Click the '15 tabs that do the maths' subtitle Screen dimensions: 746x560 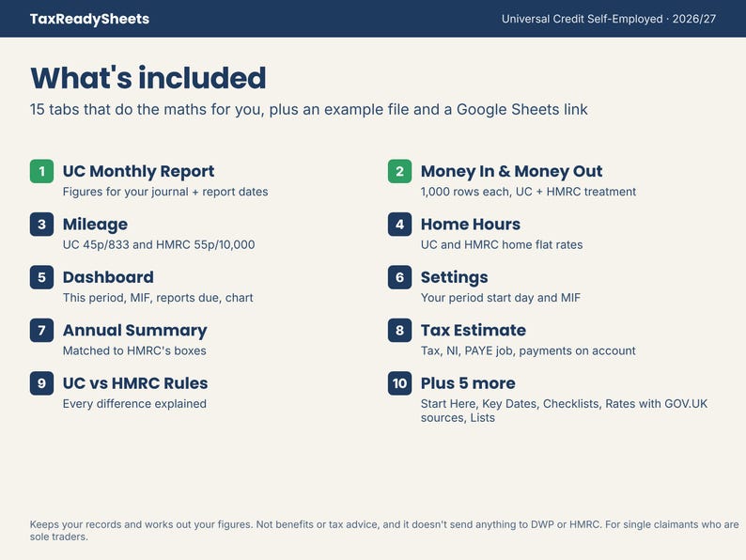coord(309,109)
